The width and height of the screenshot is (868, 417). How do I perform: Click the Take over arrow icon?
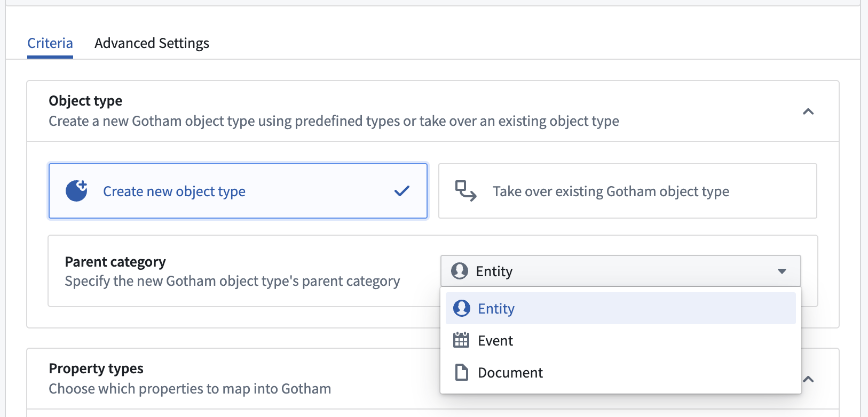point(465,191)
